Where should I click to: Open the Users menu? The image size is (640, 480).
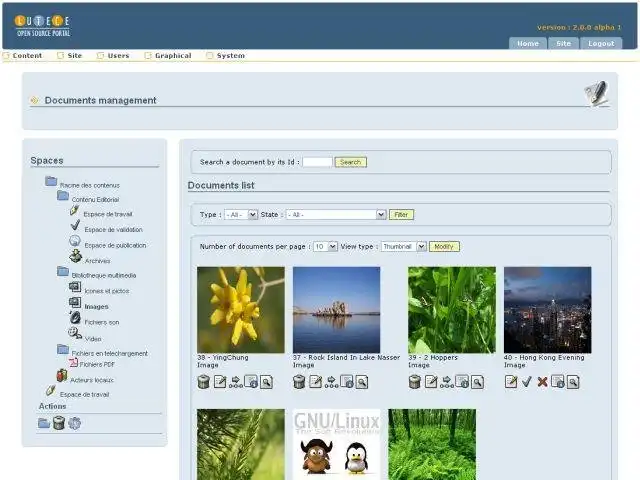click(118, 56)
